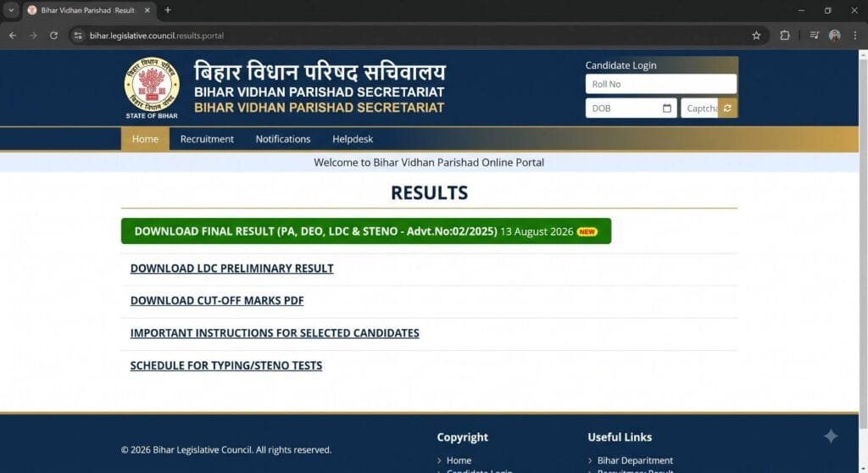Screen dimensions: 868x473
Task: Open the Chrome three-dot menu
Action: pyautogui.click(x=854, y=36)
